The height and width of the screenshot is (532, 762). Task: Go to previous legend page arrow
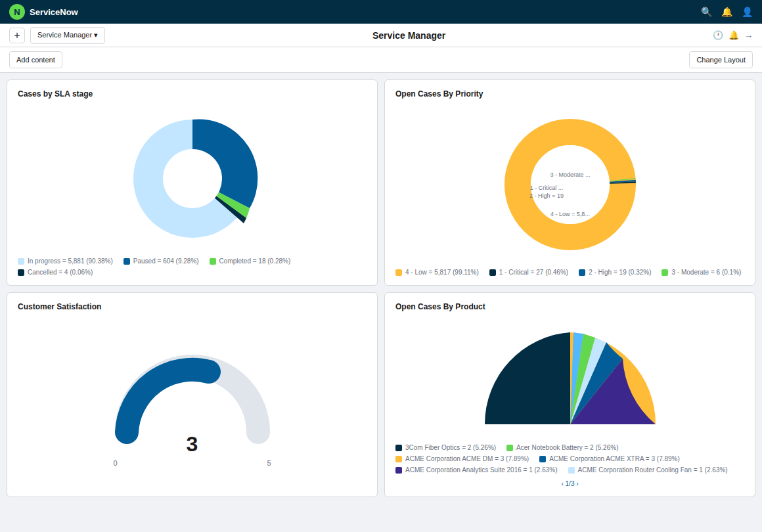pos(562,483)
